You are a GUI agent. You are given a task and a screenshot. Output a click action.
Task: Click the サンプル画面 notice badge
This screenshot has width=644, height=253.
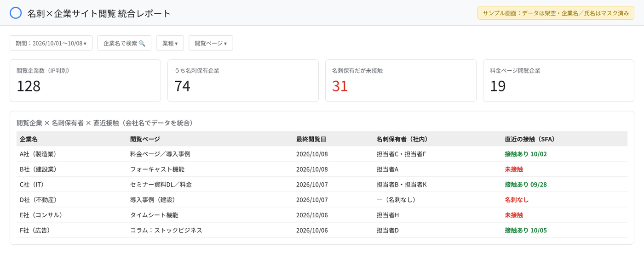coord(556,13)
